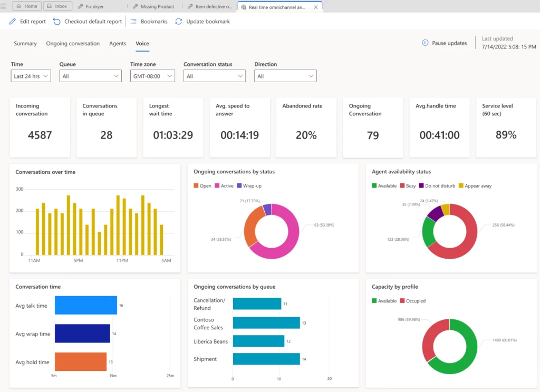Open the Conversation status dropdown
The width and height of the screenshot is (540, 392).
point(214,76)
